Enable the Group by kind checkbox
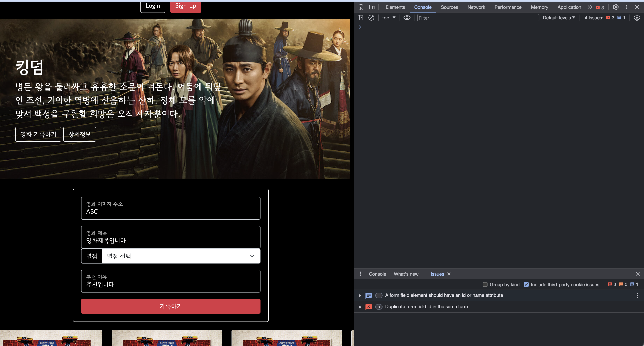This screenshot has height=346, width=644. pyautogui.click(x=485, y=284)
